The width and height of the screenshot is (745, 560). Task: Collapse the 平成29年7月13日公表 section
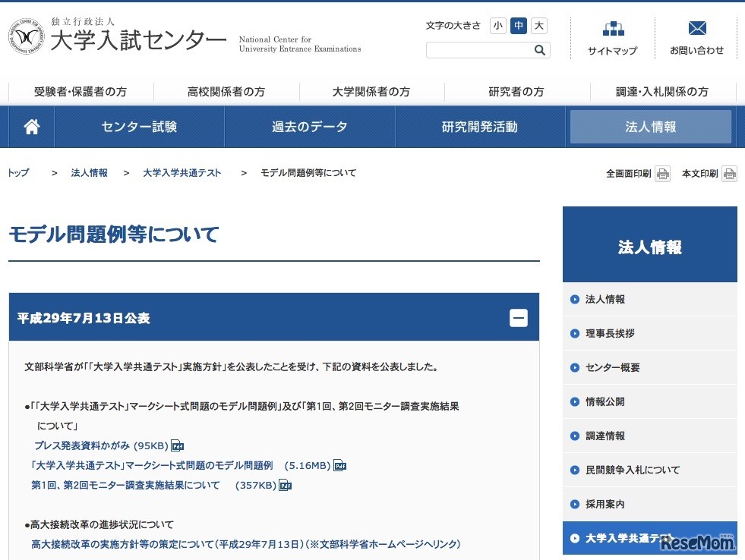point(519,318)
